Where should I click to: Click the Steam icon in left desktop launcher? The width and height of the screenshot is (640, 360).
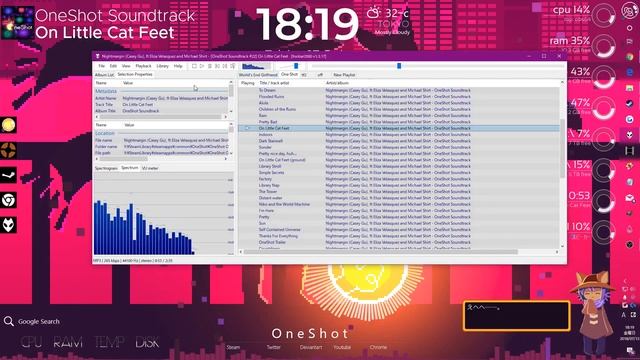9,176
